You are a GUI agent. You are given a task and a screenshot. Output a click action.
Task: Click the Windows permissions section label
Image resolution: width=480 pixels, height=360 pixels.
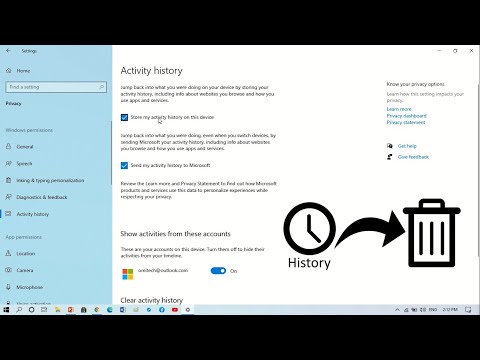click(x=29, y=130)
